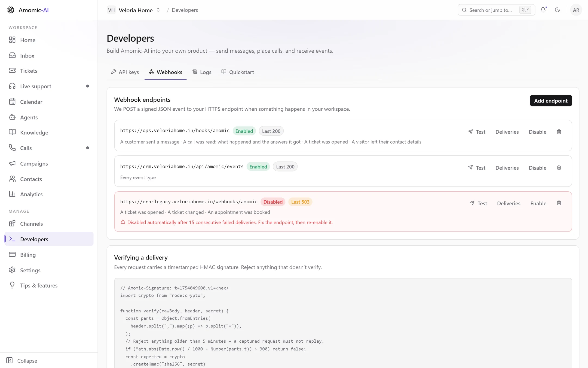
Task: Click the erp-legacy.veloriahome.in webhook URL
Action: pyautogui.click(x=189, y=202)
